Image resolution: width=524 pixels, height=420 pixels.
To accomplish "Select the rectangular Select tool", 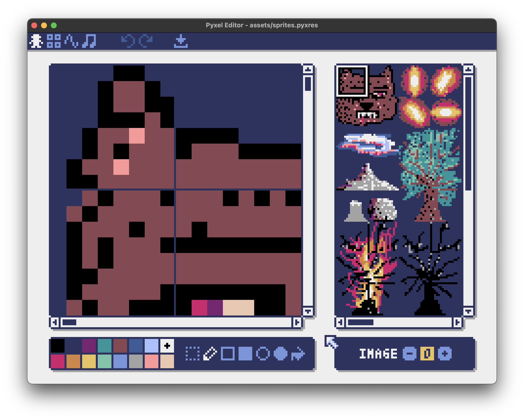I will (193, 353).
